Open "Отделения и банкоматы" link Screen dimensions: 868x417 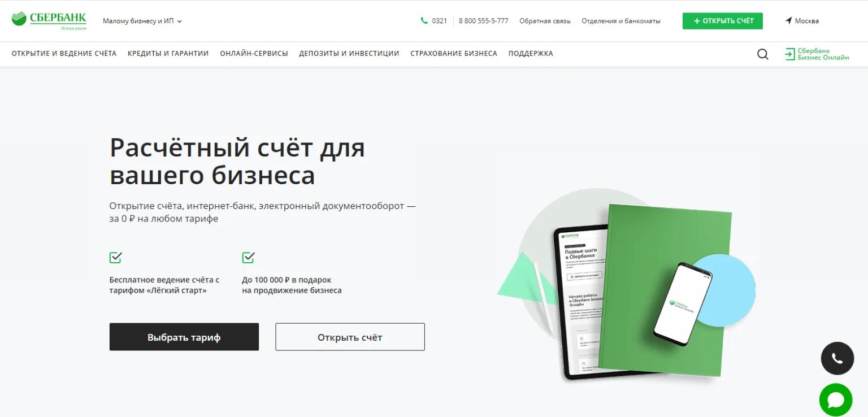point(621,21)
